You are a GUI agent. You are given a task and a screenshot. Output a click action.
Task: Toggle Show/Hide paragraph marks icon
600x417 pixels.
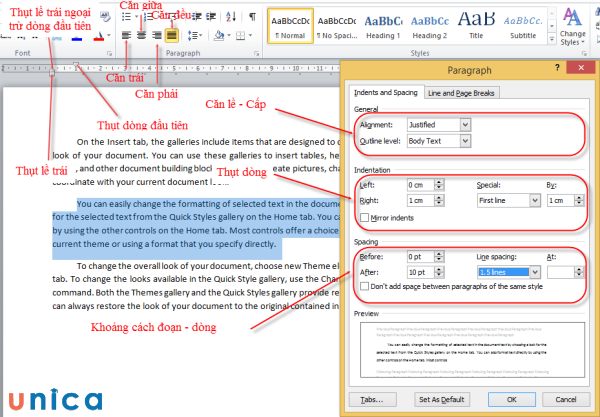[252, 16]
